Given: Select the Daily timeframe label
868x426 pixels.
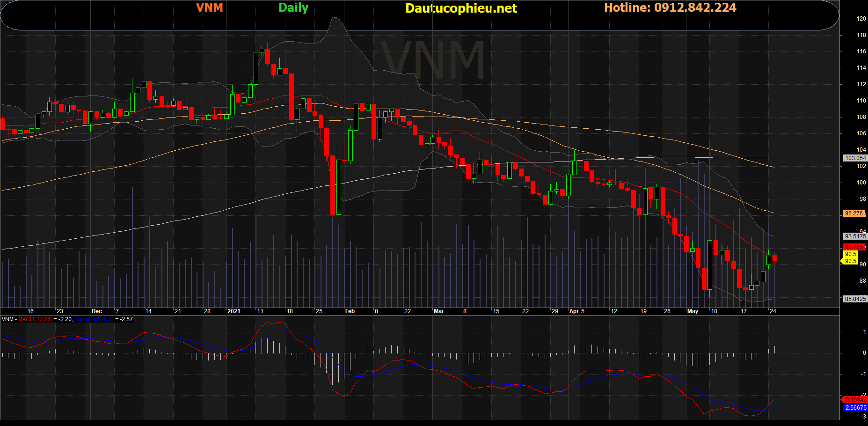Looking at the screenshot, I should click(x=293, y=8).
